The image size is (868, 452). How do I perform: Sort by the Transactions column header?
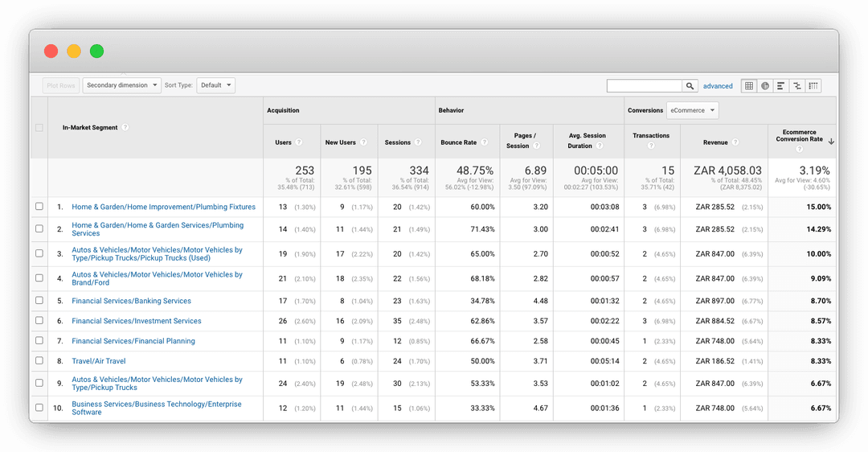(651, 135)
